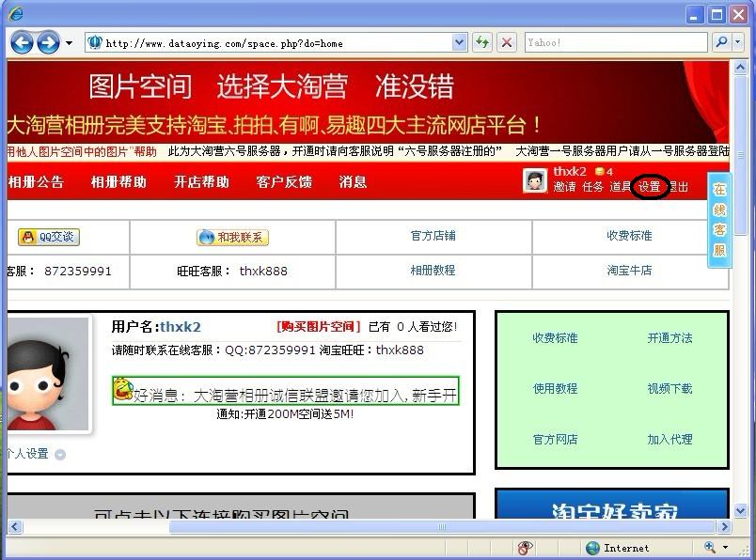Open the 开店帮助 menu item
The height and width of the screenshot is (560, 756).
[x=201, y=182]
